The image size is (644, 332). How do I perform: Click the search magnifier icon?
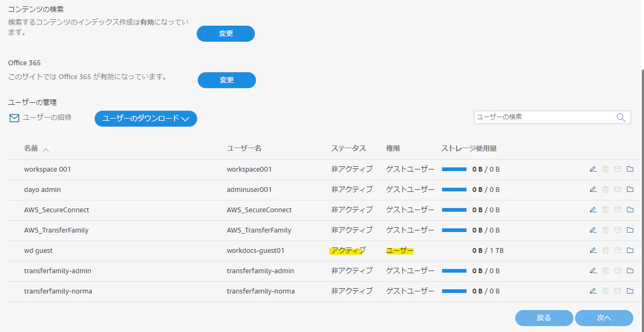pos(621,118)
